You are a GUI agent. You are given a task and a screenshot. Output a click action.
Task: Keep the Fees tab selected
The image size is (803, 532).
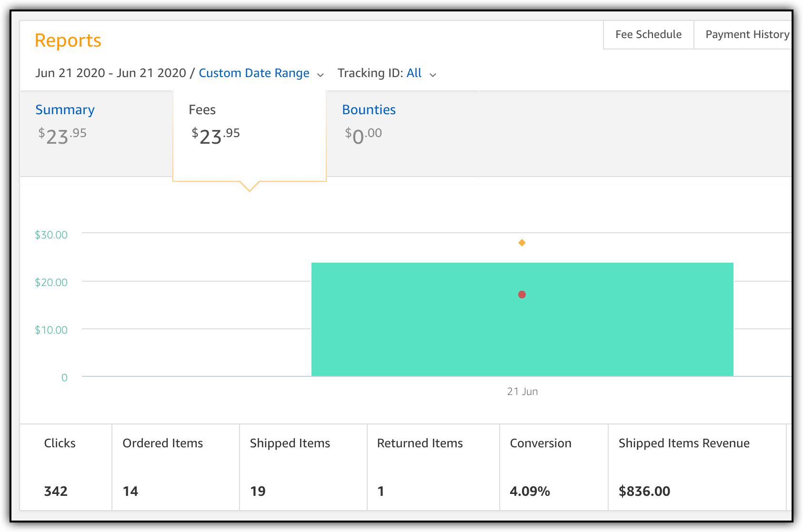pos(202,109)
